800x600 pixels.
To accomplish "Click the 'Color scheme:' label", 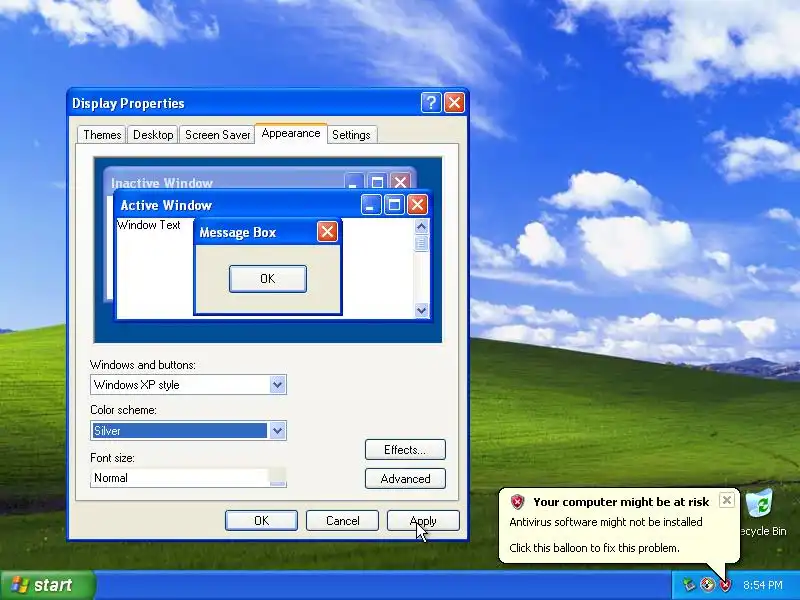I will (123, 410).
